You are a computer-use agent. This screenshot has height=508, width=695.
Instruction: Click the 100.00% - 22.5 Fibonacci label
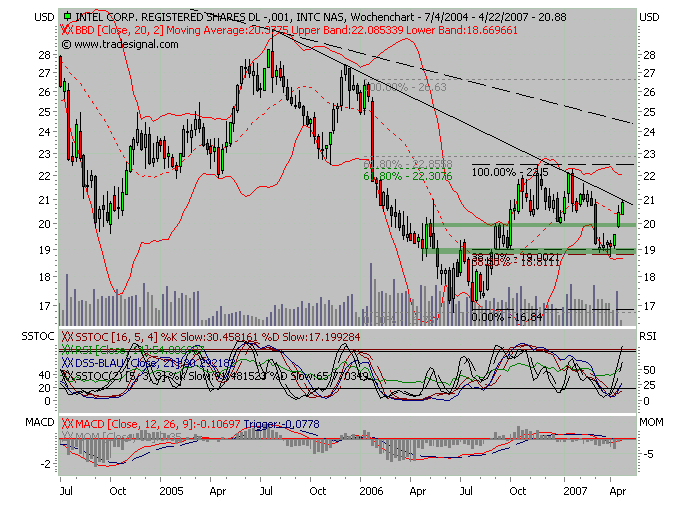[x=510, y=172]
